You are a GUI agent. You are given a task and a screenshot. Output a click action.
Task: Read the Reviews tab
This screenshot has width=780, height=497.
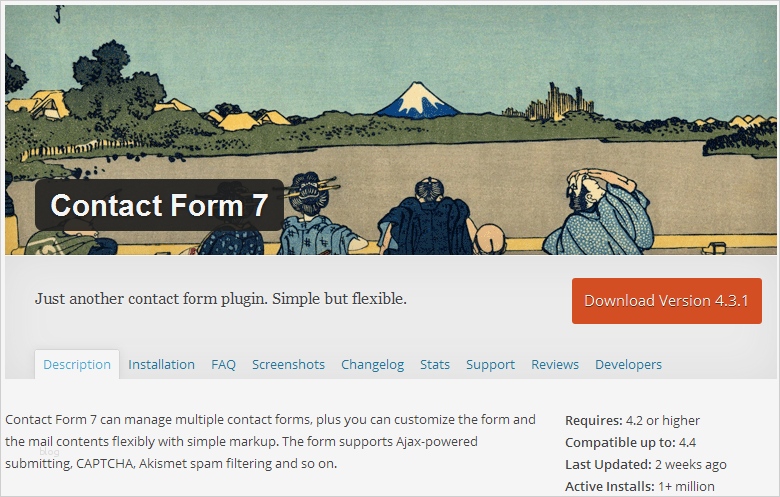(x=555, y=364)
